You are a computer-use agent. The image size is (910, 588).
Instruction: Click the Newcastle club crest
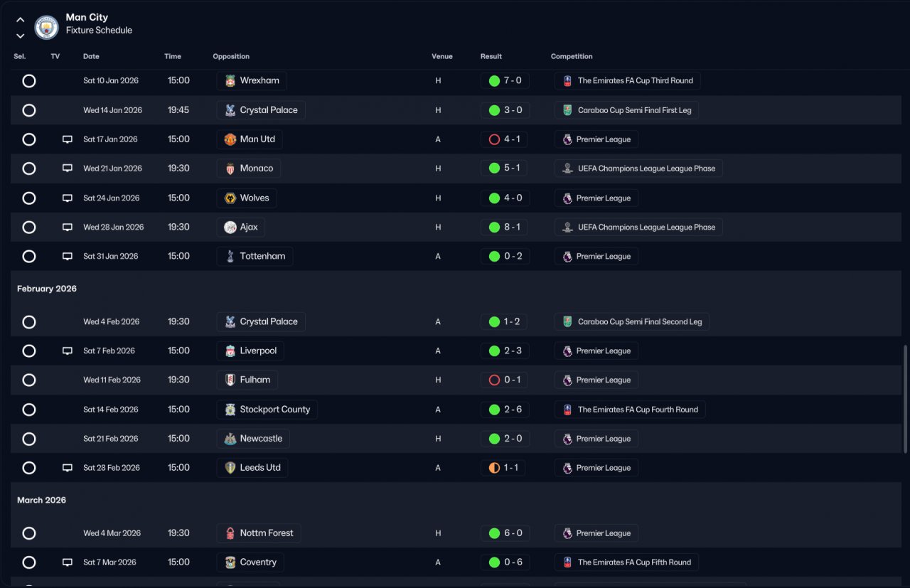click(230, 439)
